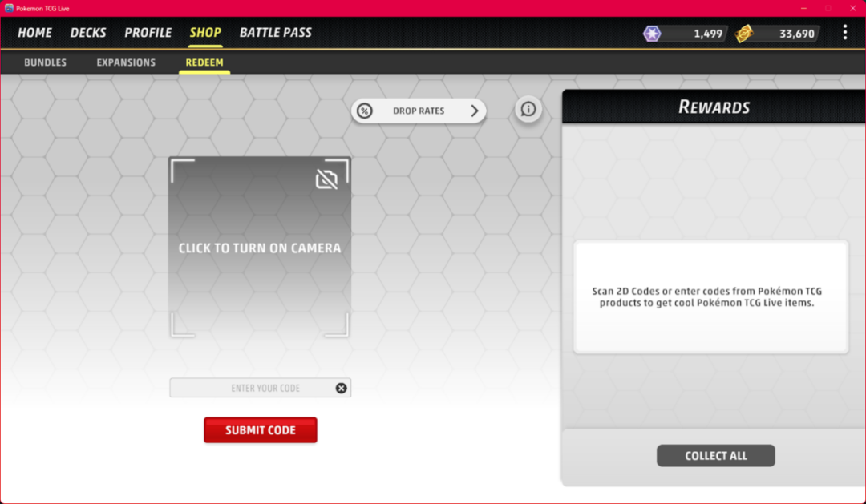Click the gold credits currency icon
This screenshot has width=866, height=504.
click(x=744, y=34)
